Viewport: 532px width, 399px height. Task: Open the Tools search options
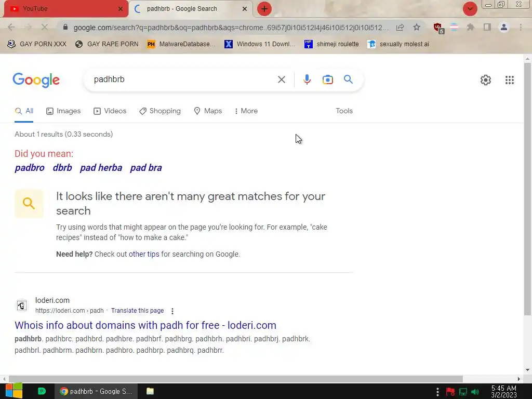tap(344, 111)
